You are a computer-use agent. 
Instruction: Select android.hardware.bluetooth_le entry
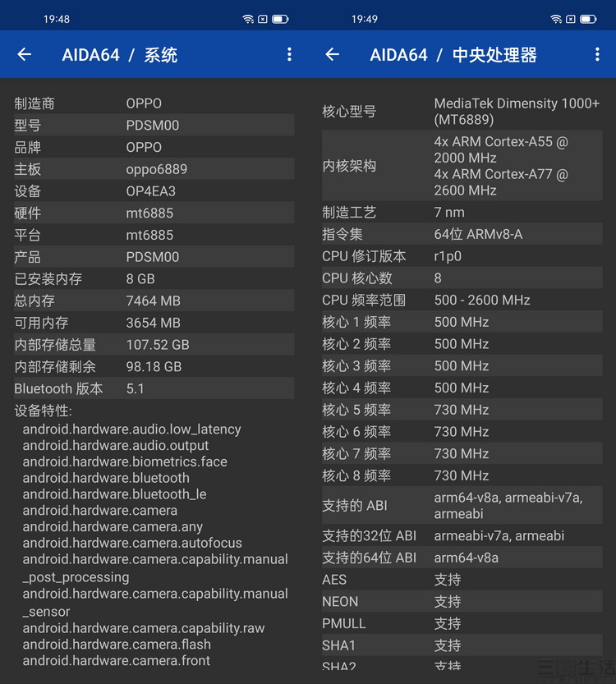[114, 494]
